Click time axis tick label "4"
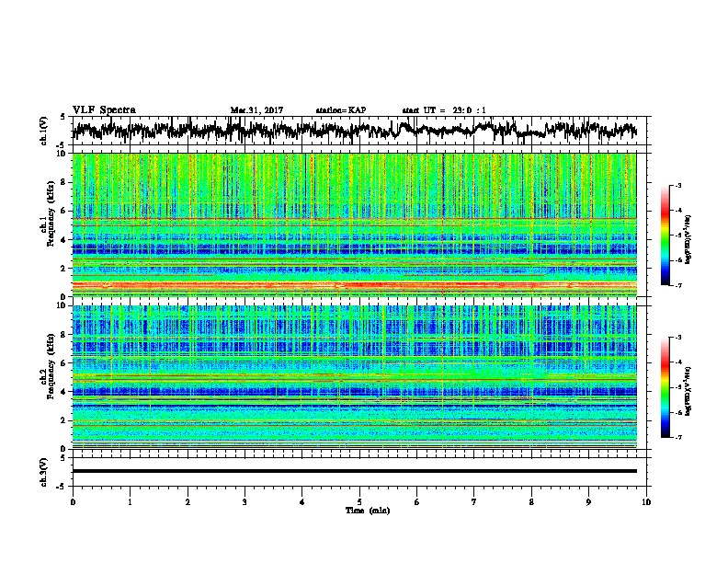The height and width of the screenshot is (563, 728). (302, 502)
